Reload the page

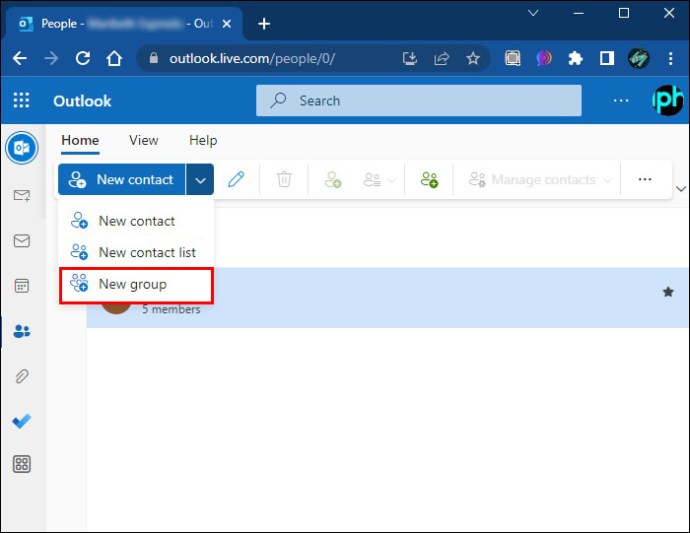83,58
